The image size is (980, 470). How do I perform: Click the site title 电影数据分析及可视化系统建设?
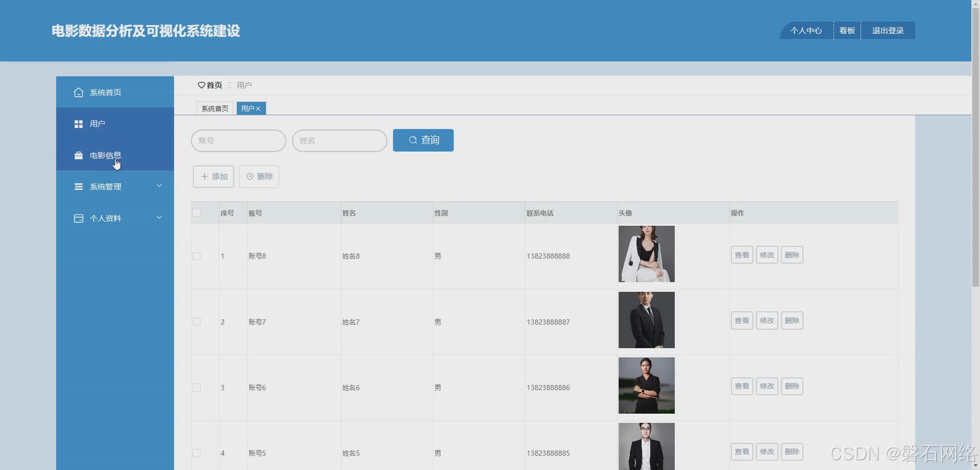pos(146,31)
